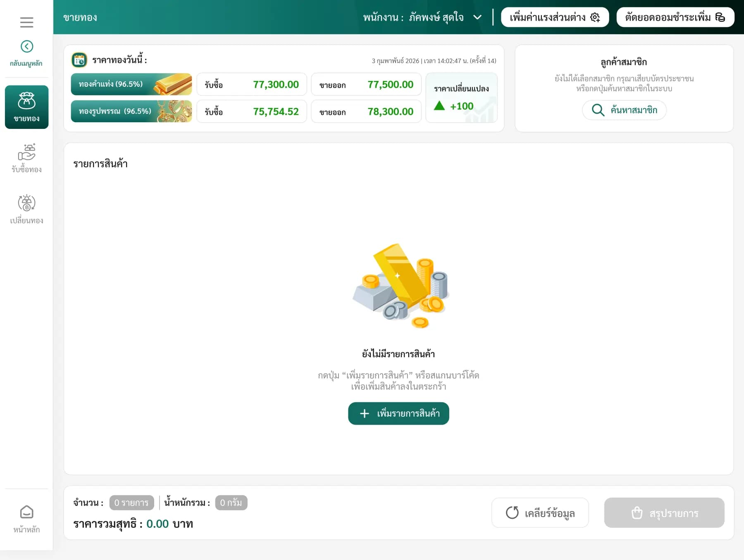Click the +100 price change value
Viewport: 744px width, 560px height.
462,106
